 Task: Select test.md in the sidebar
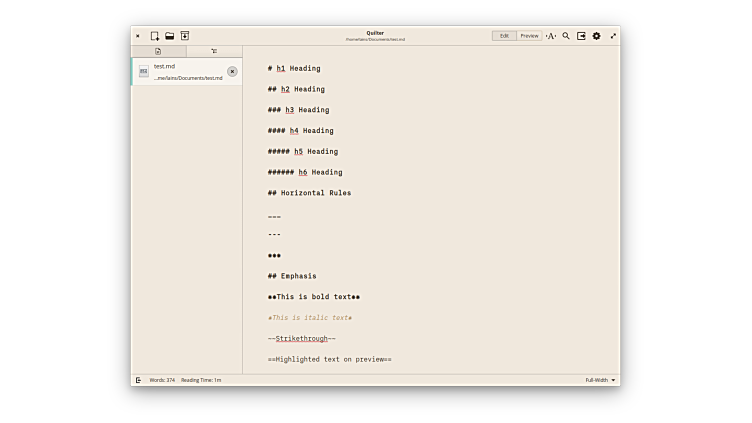pyautogui.click(x=180, y=71)
